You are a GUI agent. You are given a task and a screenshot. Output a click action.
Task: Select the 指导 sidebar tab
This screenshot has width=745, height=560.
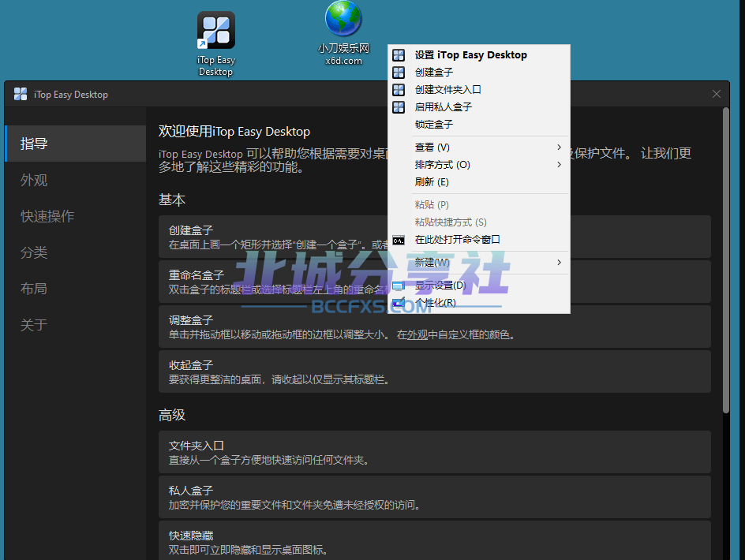pos(76,144)
